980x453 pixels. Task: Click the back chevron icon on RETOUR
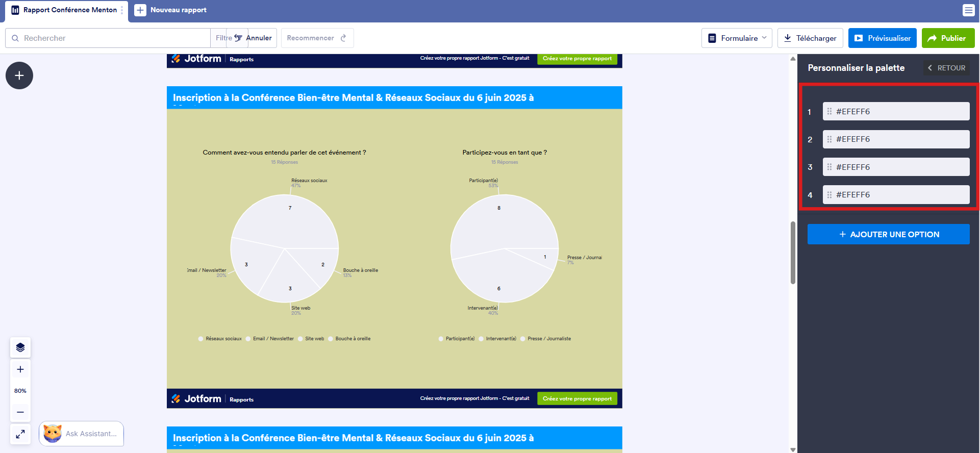click(930, 68)
